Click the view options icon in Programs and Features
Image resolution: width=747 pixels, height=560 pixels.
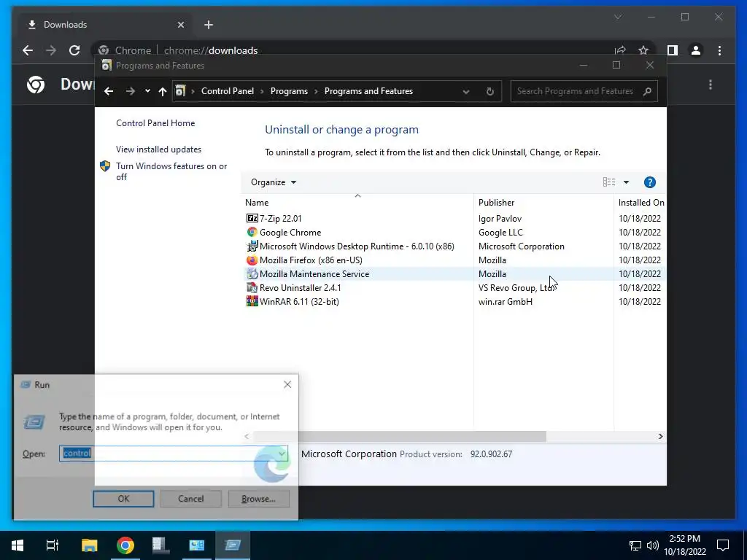[609, 182]
